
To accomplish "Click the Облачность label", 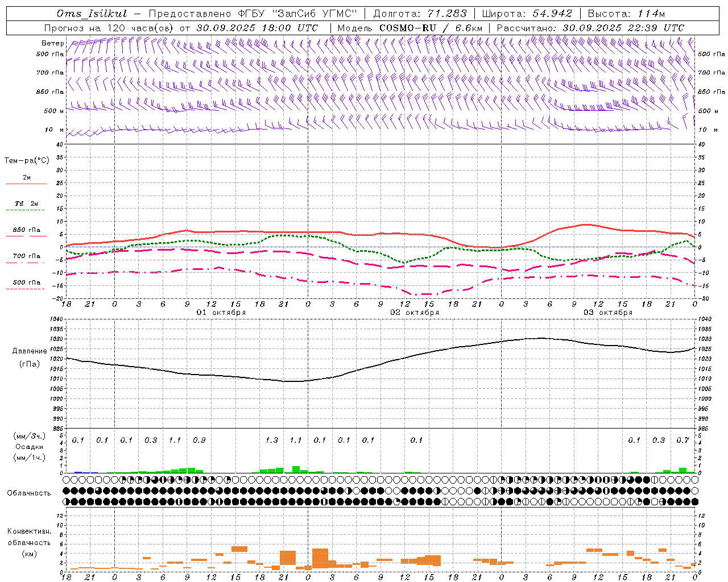I will tap(29, 493).
